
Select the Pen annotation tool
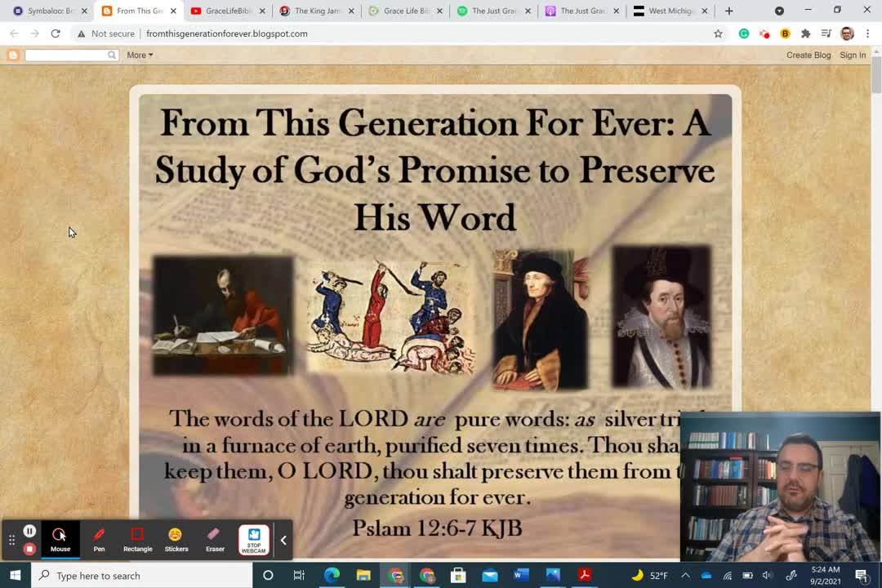[x=99, y=540]
